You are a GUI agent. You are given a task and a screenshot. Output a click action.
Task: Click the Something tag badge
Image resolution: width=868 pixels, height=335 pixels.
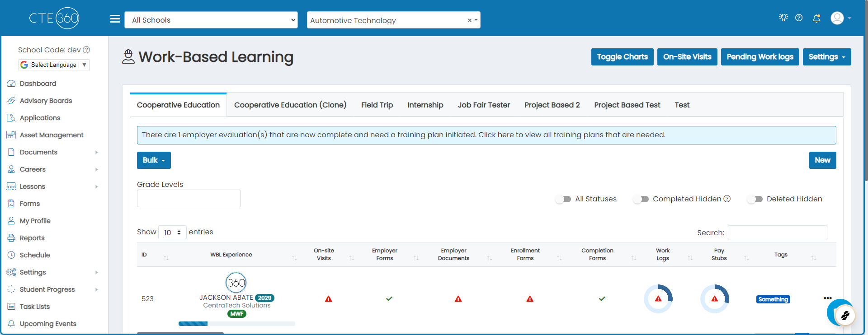click(x=773, y=299)
